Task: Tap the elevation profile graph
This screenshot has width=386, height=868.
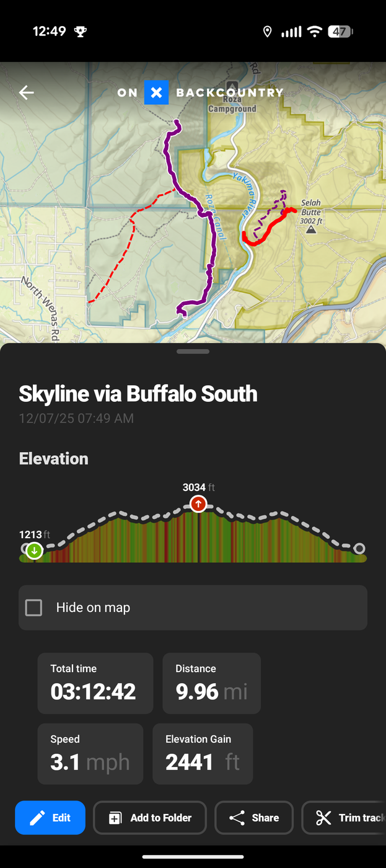Action: (260, 539)
